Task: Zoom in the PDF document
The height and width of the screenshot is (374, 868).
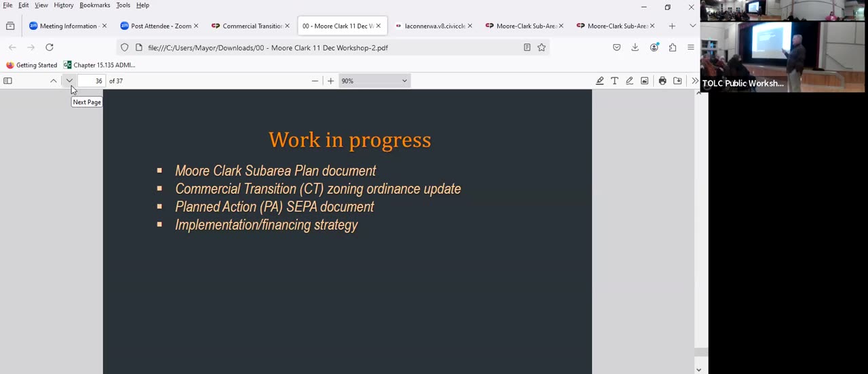Action: (x=330, y=81)
